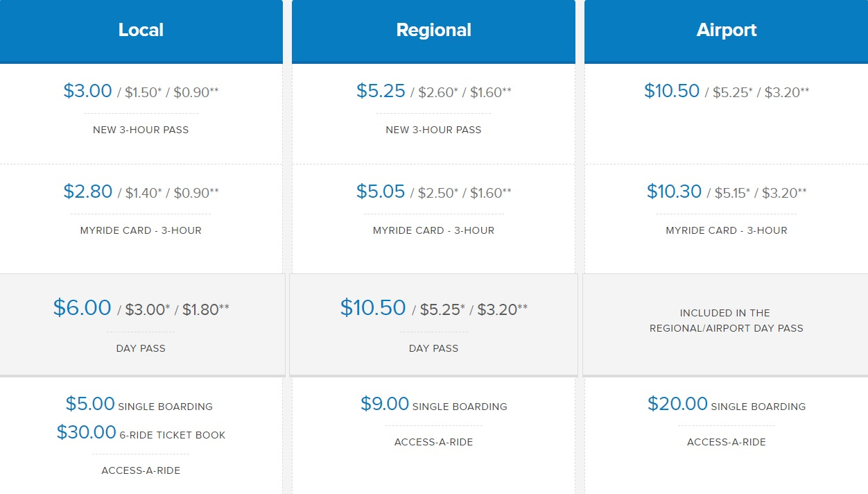Image resolution: width=868 pixels, height=494 pixels.
Task: Open the Airport column header
Action: pyautogui.click(x=726, y=31)
